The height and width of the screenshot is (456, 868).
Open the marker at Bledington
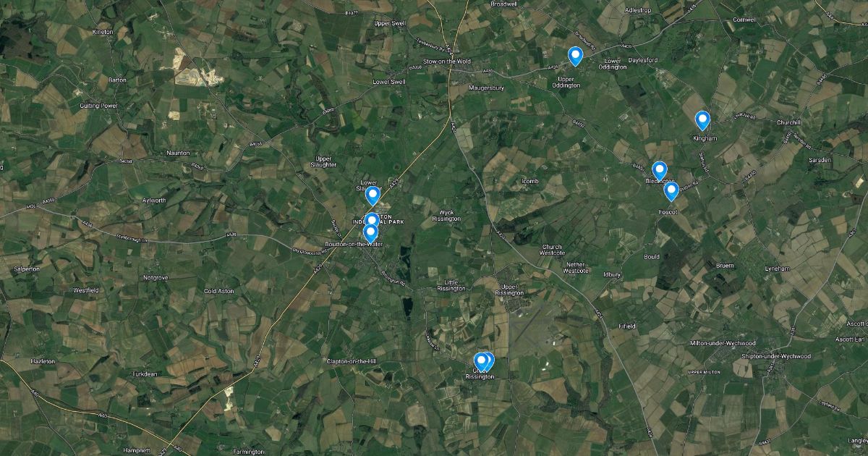(x=659, y=171)
